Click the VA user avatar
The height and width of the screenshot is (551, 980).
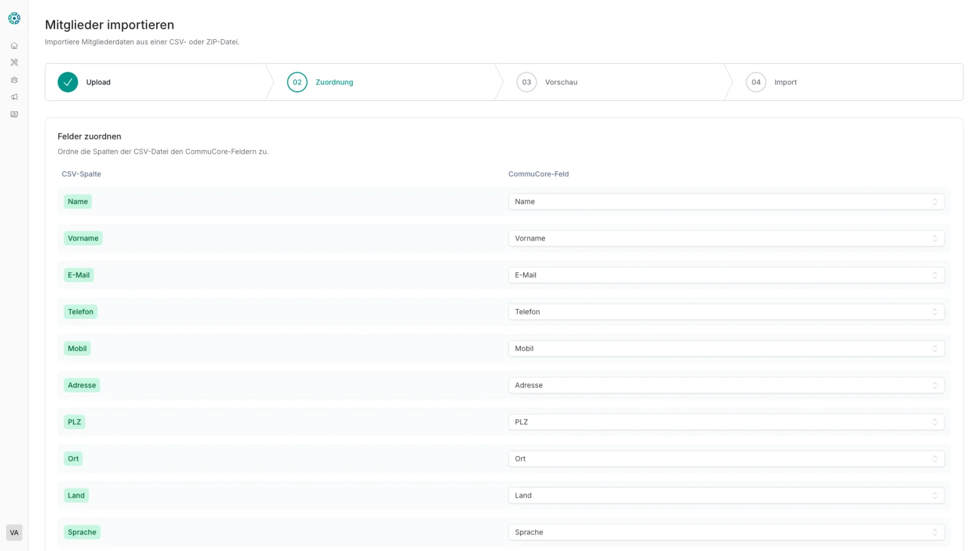[14, 533]
